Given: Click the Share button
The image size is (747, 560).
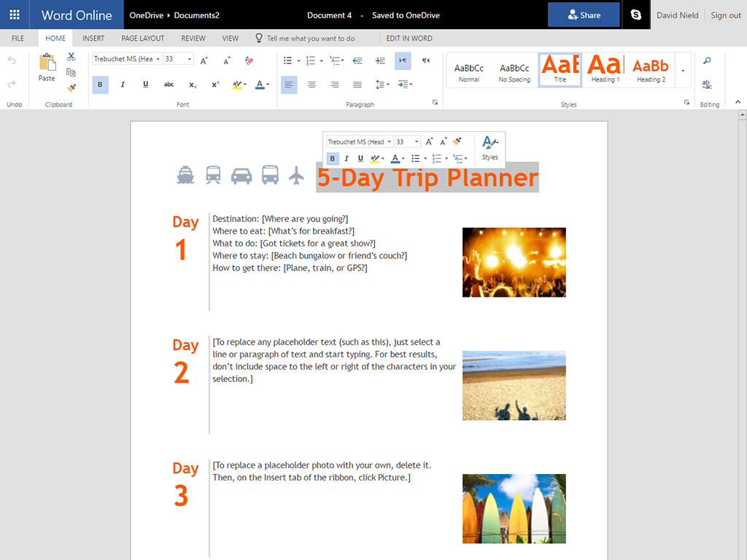Looking at the screenshot, I should (x=584, y=15).
